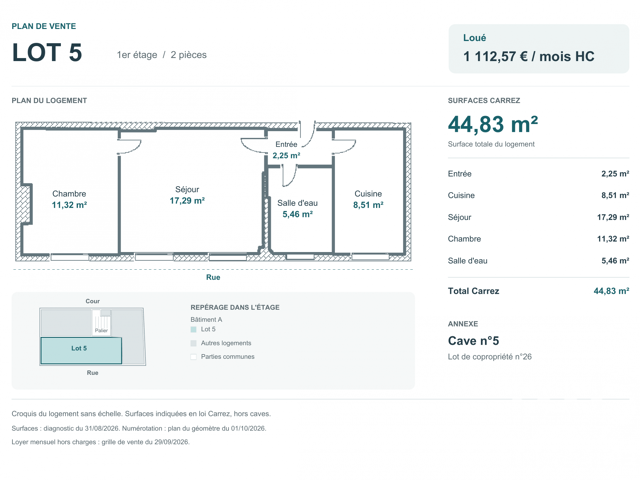Click the Total Carrez row
The width and height of the screenshot is (640, 480).
point(538,291)
